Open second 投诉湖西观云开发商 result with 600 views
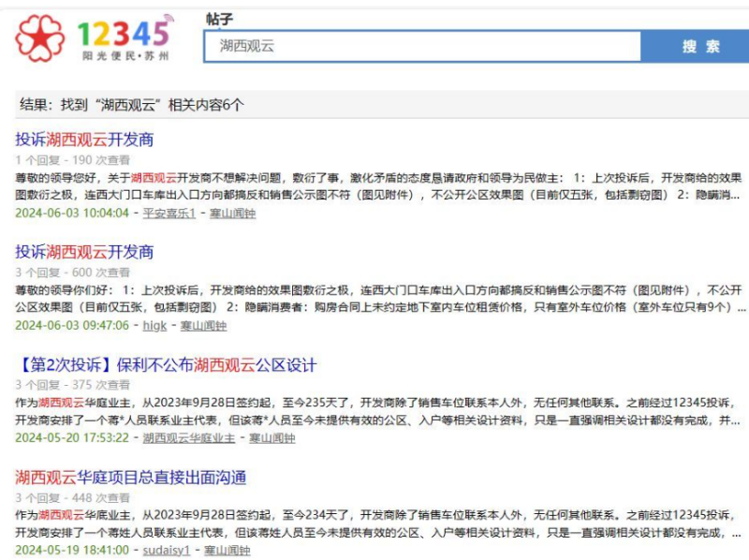 coord(84,252)
